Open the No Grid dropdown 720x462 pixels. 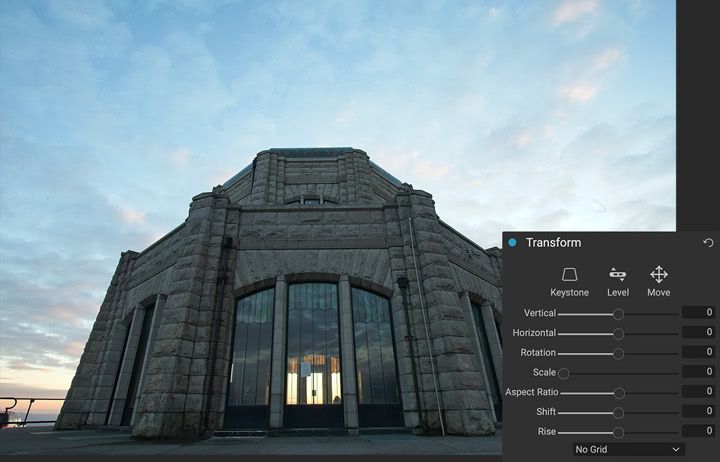coord(629,449)
